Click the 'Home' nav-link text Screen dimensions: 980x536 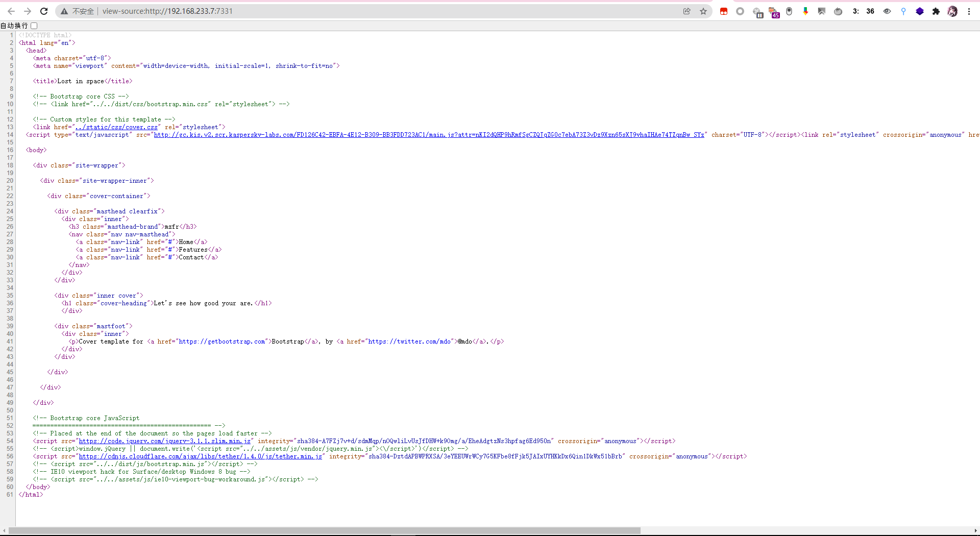pos(186,242)
